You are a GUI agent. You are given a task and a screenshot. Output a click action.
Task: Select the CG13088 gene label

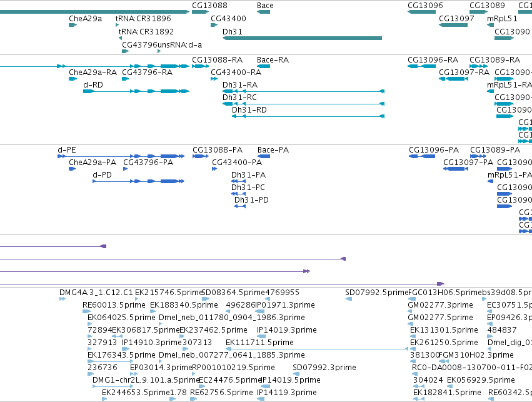(x=209, y=6)
